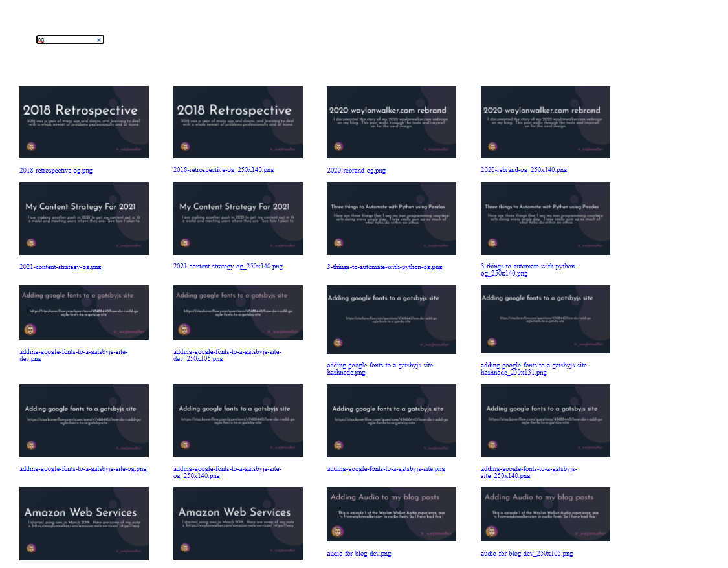Click the gatsbyjs-site-dev_250x105.png thumbnail
The width and height of the screenshot is (728, 568).
point(237,312)
